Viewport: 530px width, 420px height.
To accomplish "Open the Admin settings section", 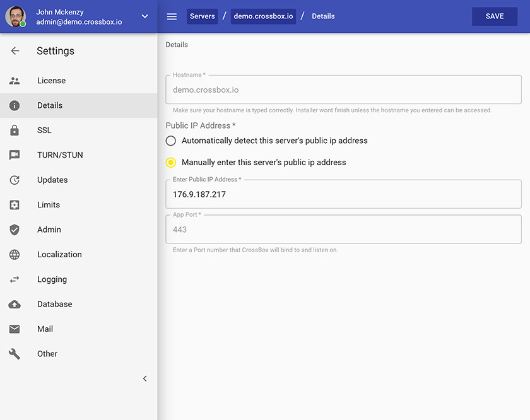I will (x=78, y=230).
